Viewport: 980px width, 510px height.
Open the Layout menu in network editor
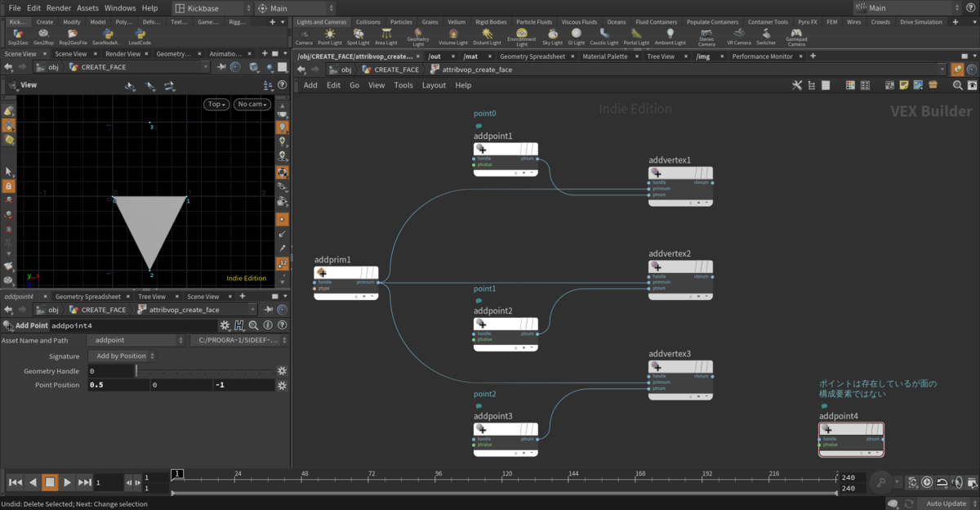(x=434, y=85)
